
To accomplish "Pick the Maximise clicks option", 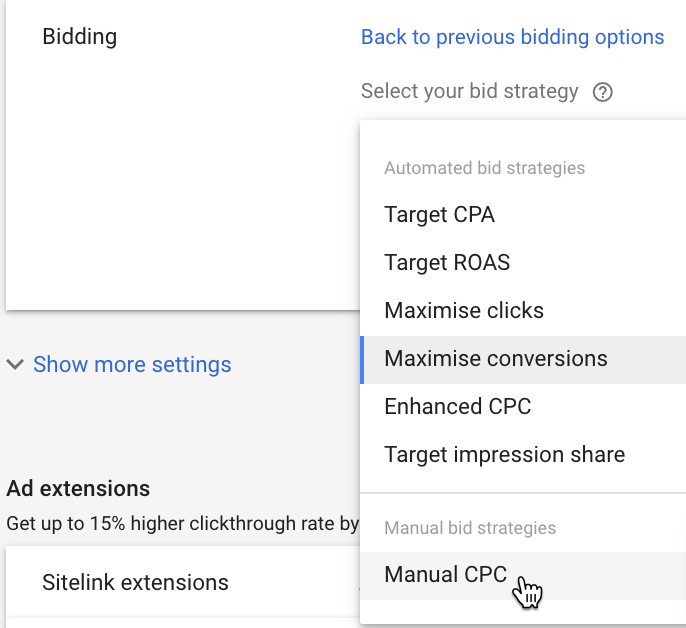I will [x=464, y=310].
